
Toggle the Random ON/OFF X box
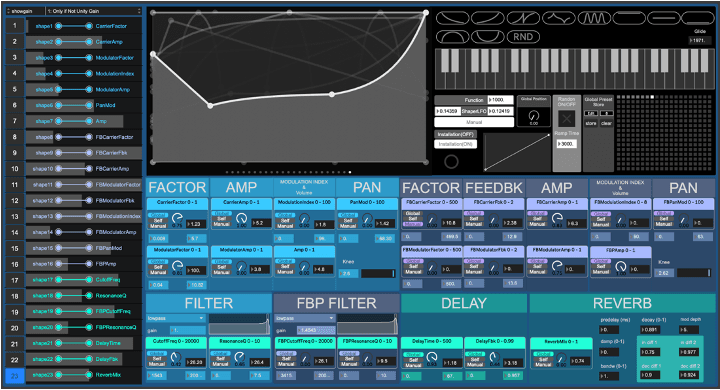pos(567,119)
